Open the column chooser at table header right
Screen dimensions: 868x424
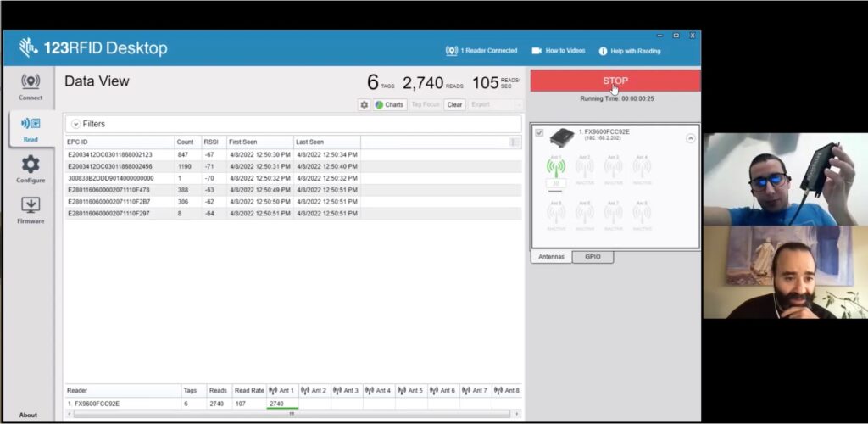(515, 142)
